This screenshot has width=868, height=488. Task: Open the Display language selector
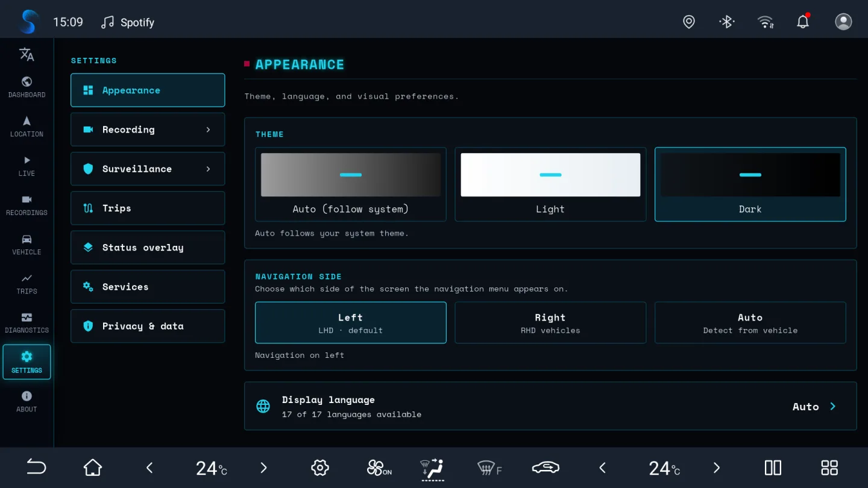(x=550, y=406)
